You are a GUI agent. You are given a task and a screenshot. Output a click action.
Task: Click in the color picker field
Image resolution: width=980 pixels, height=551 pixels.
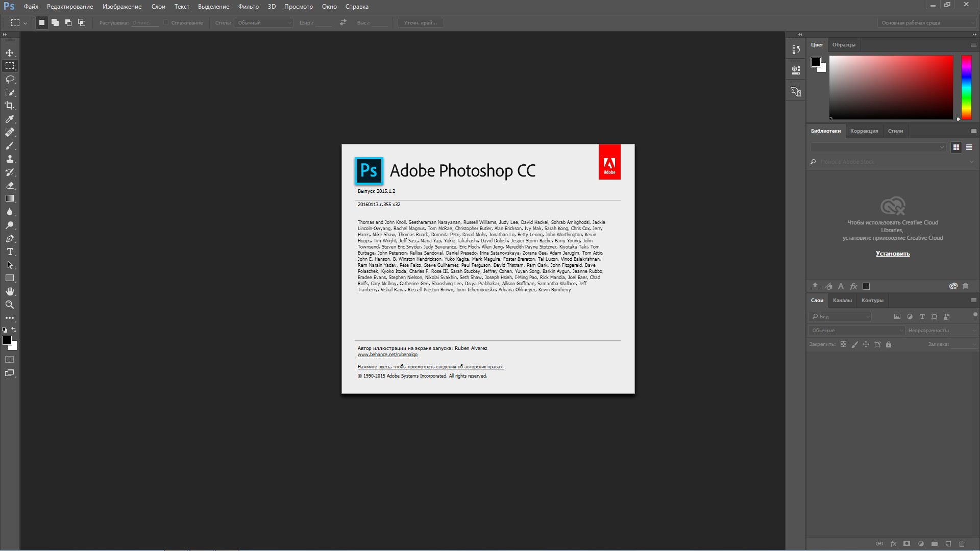pyautogui.click(x=891, y=87)
